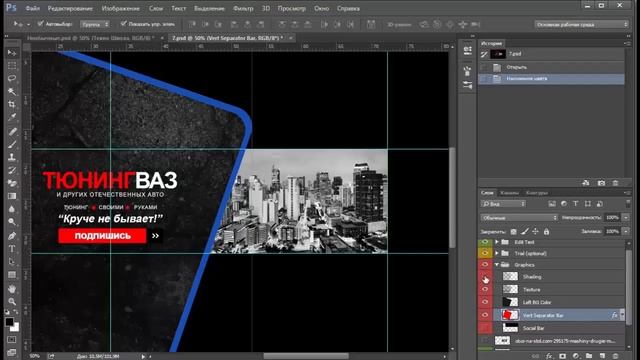Delete current state in History panel

coord(615,183)
